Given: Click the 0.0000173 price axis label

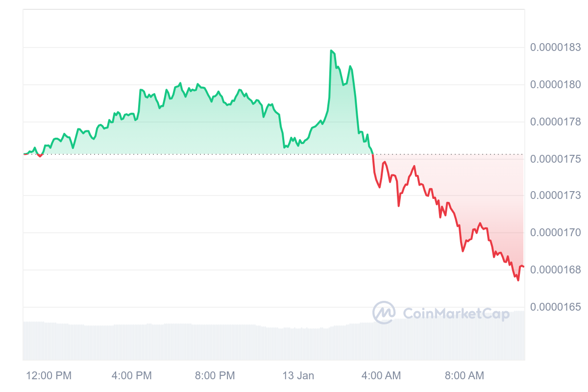Looking at the screenshot, I should click(555, 196).
